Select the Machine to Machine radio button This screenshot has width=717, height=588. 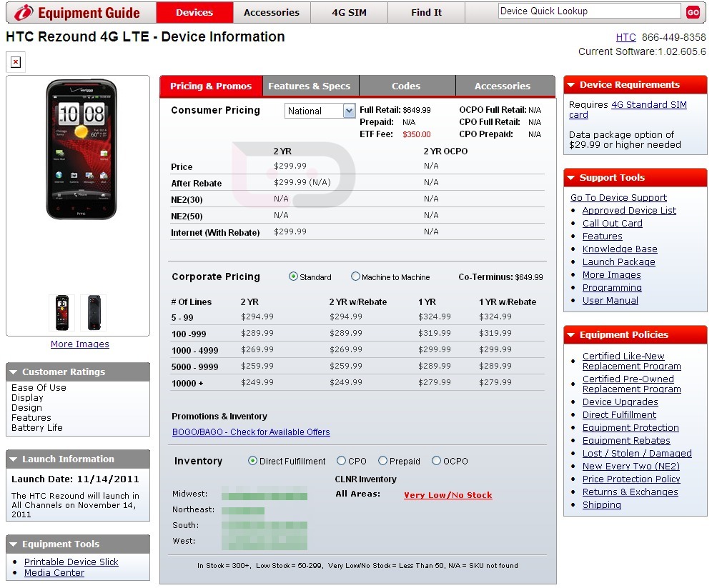pyautogui.click(x=355, y=277)
